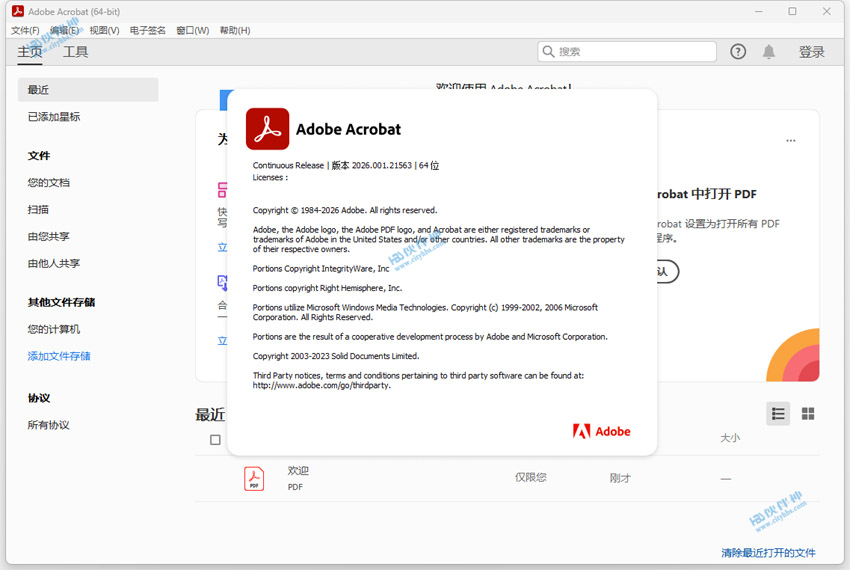Close the Adobe Acrobat window
This screenshot has width=850, height=570.
(826, 11)
